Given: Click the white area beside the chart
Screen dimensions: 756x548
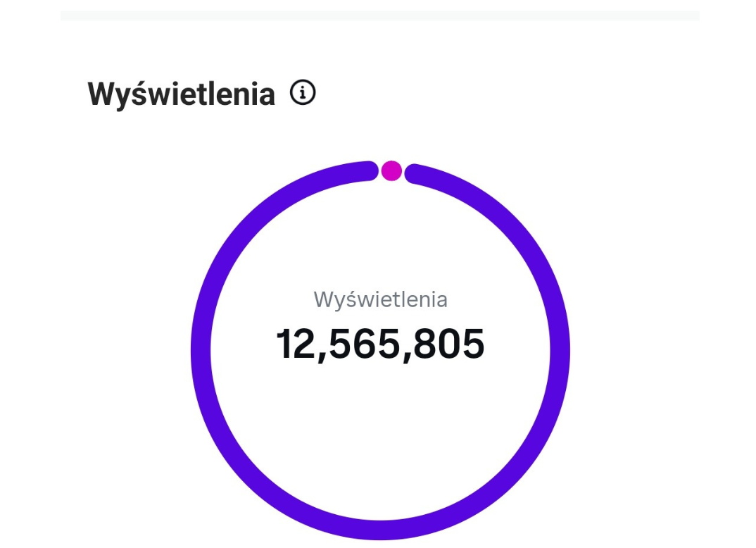Looking at the screenshot, I should [x=669, y=247].
